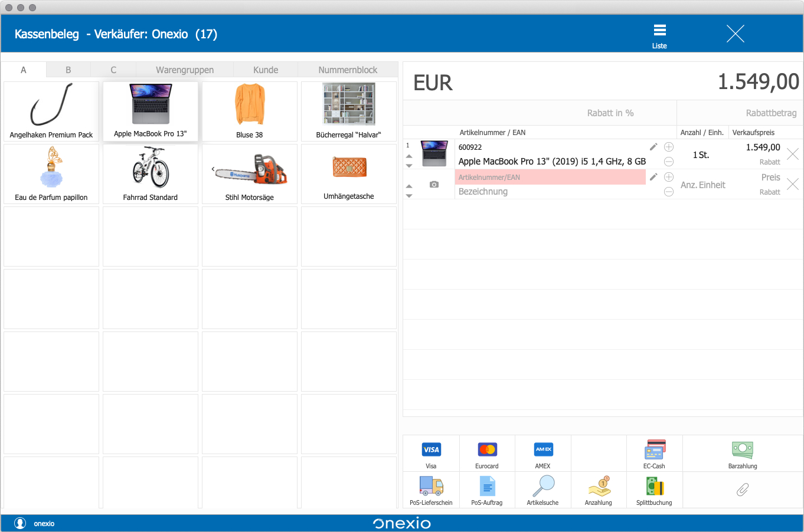Switch to tab B
804x532 pixels.
coord(68,70)
